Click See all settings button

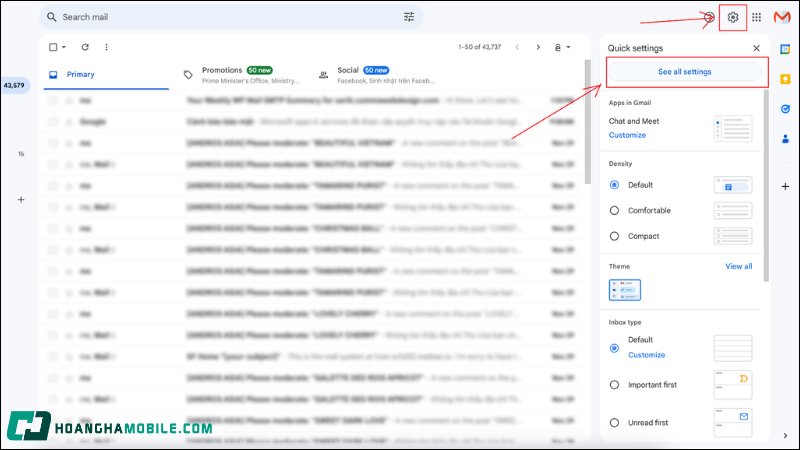pyautogui.click(x=684, y=72)
